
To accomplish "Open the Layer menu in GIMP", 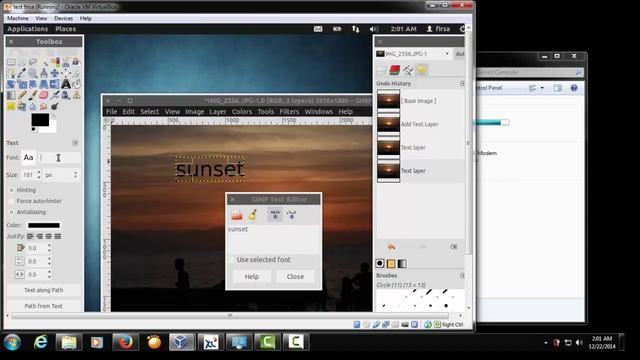I will 218,111.
